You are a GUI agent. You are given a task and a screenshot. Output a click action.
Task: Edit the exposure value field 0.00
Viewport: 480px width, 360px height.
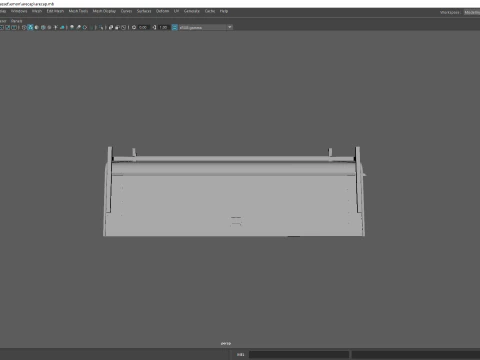pyautogui.click(x=143, y=27)
